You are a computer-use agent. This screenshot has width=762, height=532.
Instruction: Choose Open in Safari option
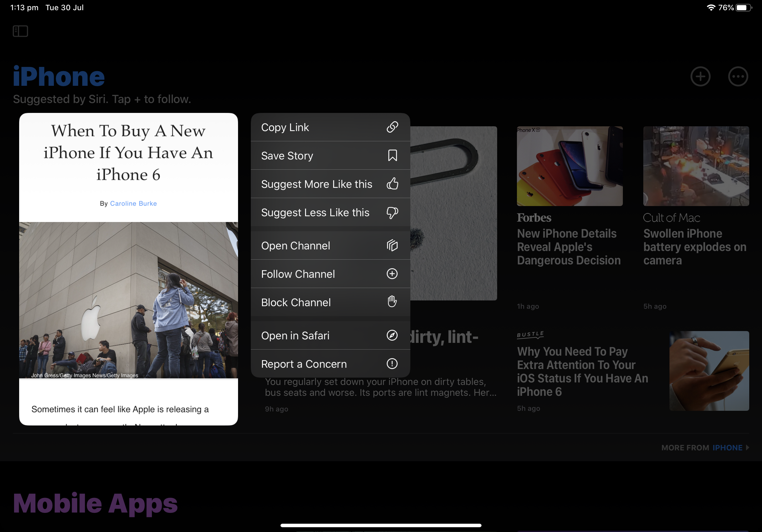click(x=330, y=335)
